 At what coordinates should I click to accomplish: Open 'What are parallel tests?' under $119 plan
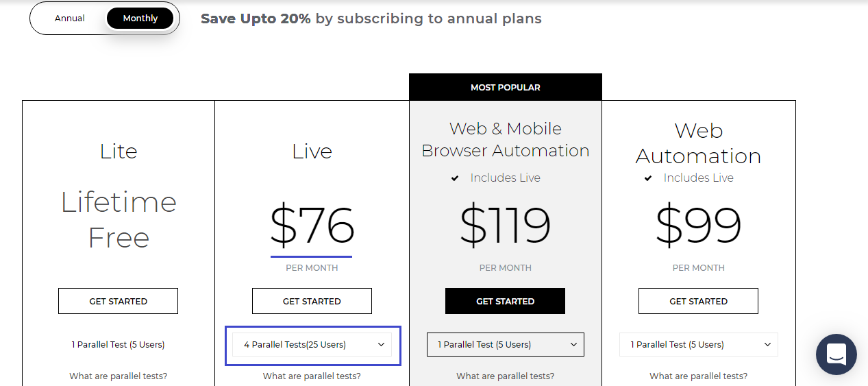tap(506, 376)
